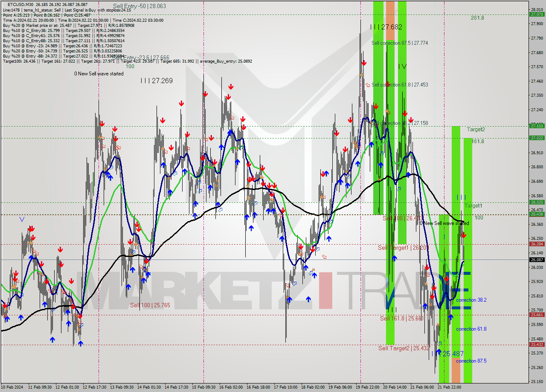This screenshot has width=546, height=392.
Task: Click the '12 Feb 17:30' time axis label
Action: click(94, 387)
